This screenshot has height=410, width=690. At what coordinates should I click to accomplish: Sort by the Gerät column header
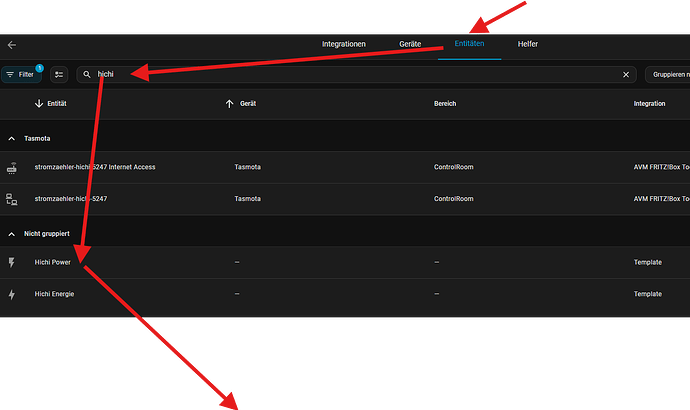click(248, 104)
